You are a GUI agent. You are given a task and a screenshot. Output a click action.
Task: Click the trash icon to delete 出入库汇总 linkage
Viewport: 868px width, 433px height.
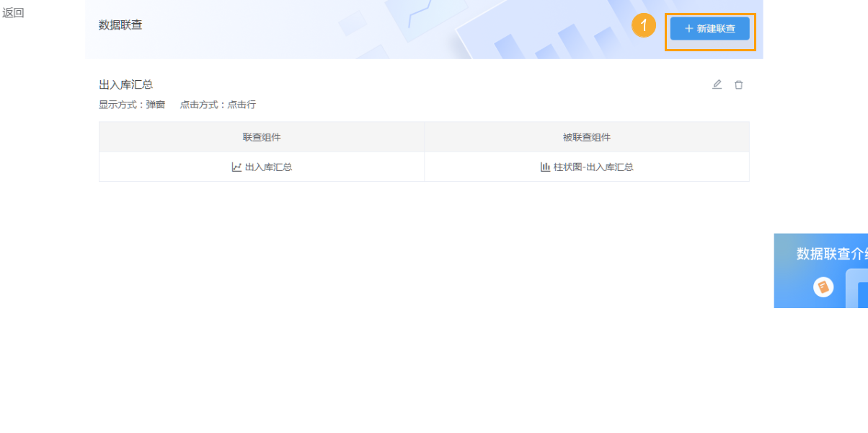pyautogui.click(x=738, y=84)
